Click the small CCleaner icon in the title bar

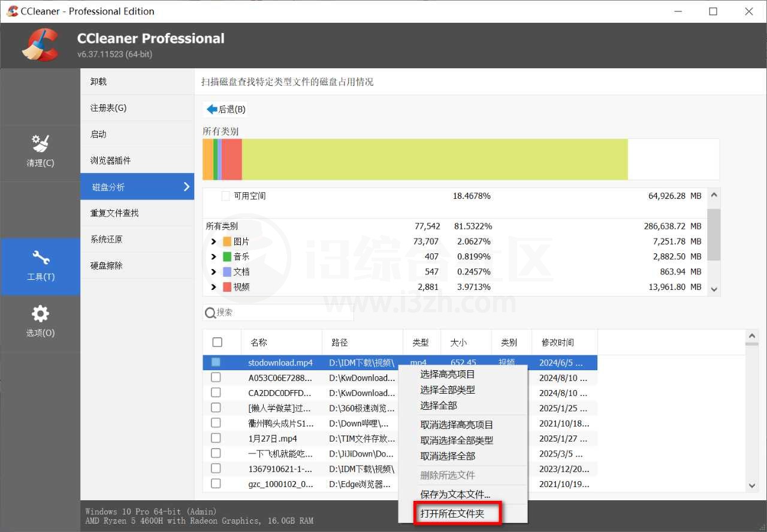tap(12, 11)
